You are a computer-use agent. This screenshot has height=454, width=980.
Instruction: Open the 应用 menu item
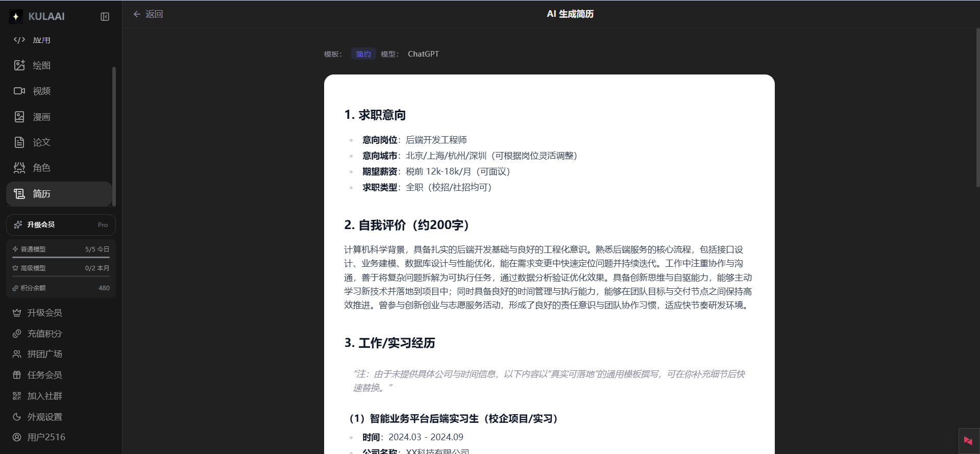coord(59,40)
